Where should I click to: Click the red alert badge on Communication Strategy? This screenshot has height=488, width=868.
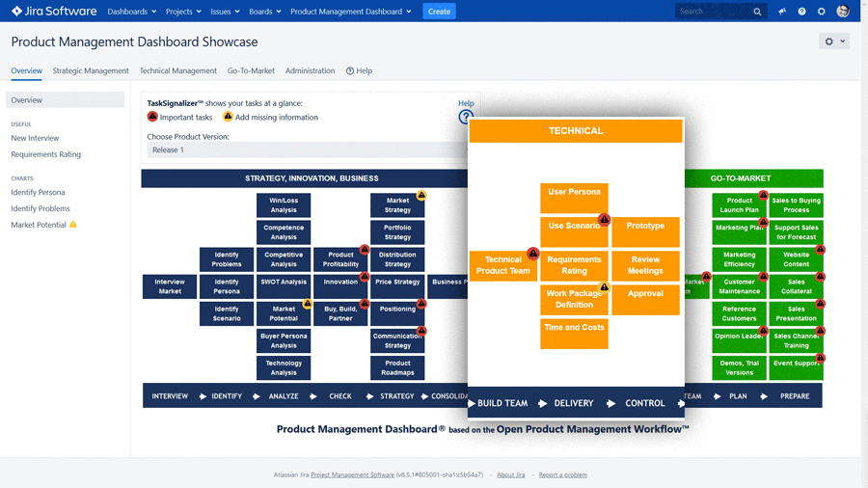click(x=421, y=330)
